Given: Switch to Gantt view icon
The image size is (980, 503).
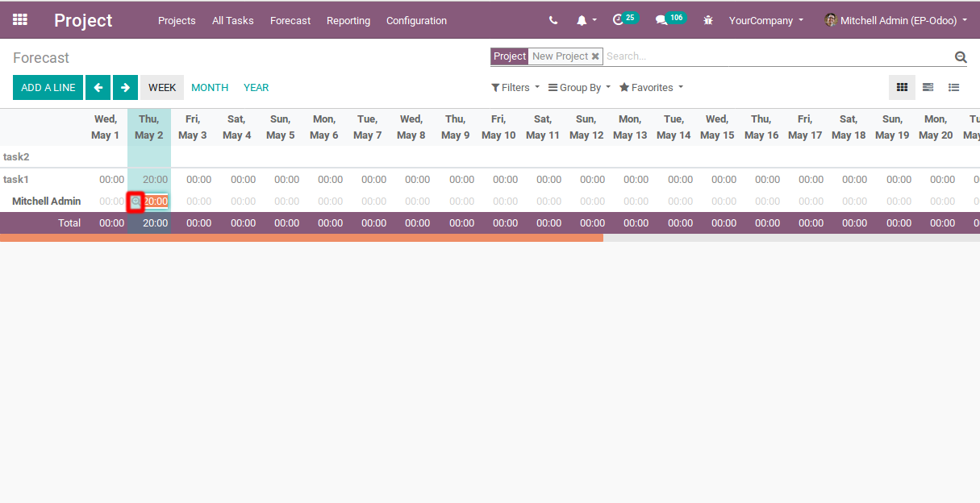Looking at the screenshot, I should [x=928, y=88].
